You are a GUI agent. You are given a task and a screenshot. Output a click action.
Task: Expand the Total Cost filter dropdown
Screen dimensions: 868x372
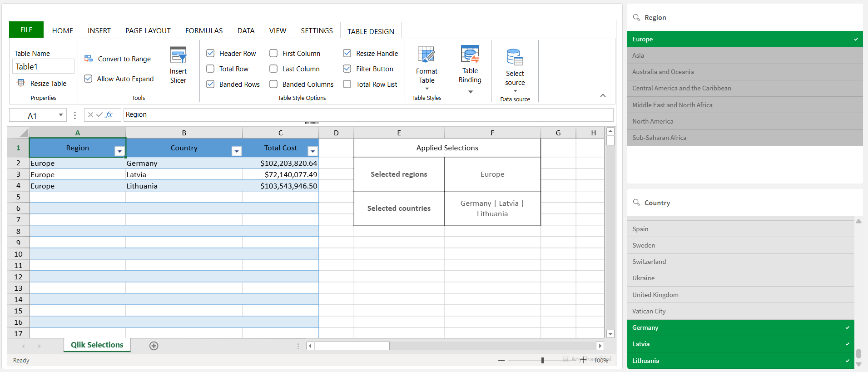[x=312, y=151]
